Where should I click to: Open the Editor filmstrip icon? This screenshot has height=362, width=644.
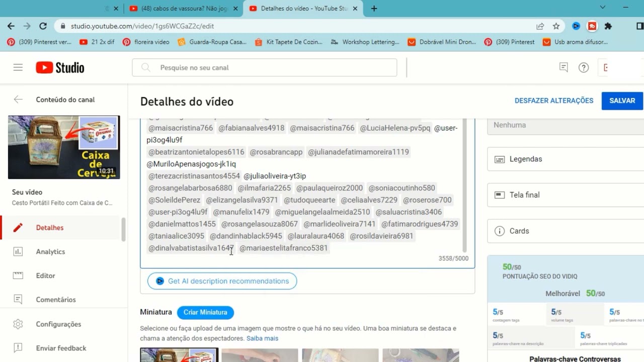[18, 276]
